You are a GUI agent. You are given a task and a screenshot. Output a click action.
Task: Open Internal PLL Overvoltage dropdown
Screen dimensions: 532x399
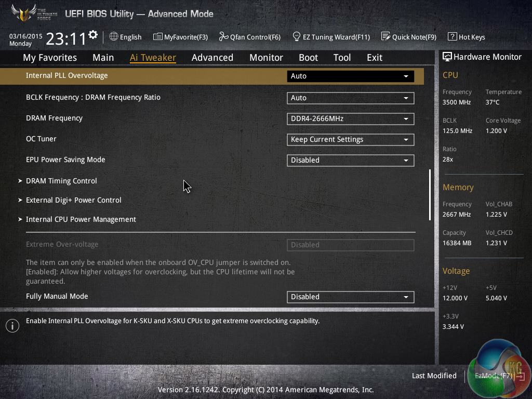[x=351, y=76]
